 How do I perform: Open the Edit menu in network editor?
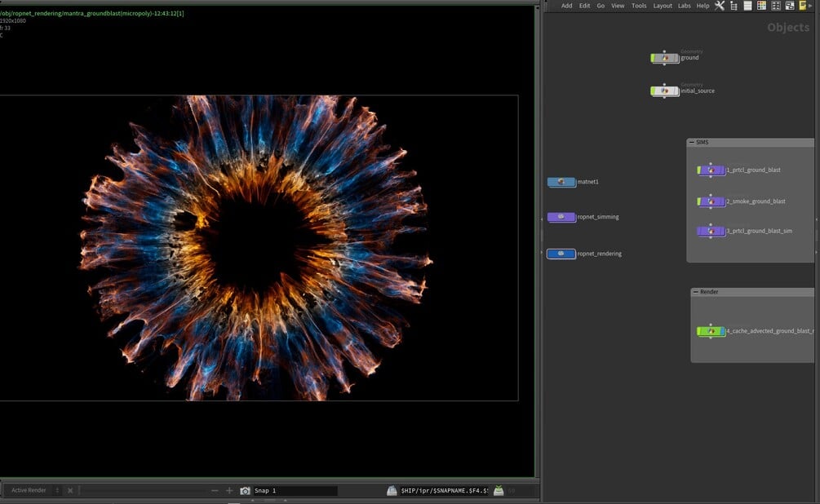coord(584,6)
